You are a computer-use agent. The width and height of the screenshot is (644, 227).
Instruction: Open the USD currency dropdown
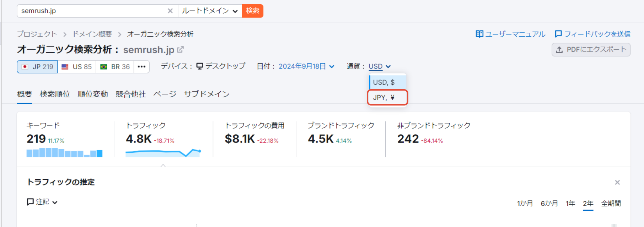pos(380,66)
